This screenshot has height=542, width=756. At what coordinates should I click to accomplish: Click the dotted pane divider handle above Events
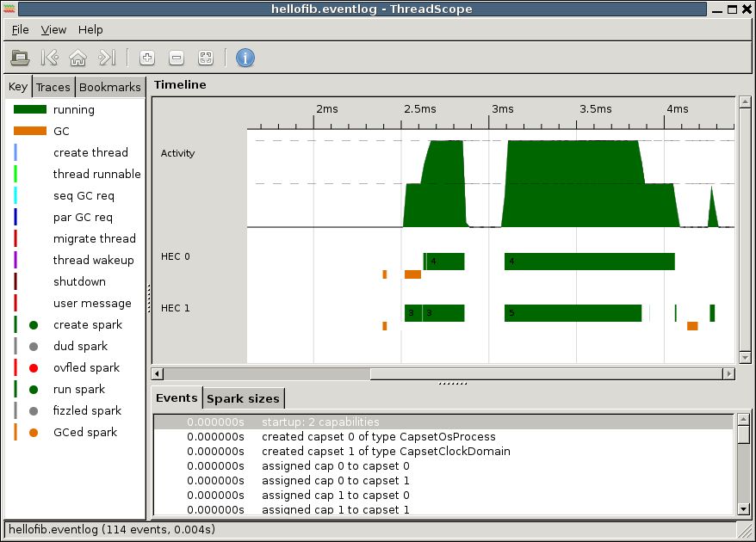coord(453,384)
